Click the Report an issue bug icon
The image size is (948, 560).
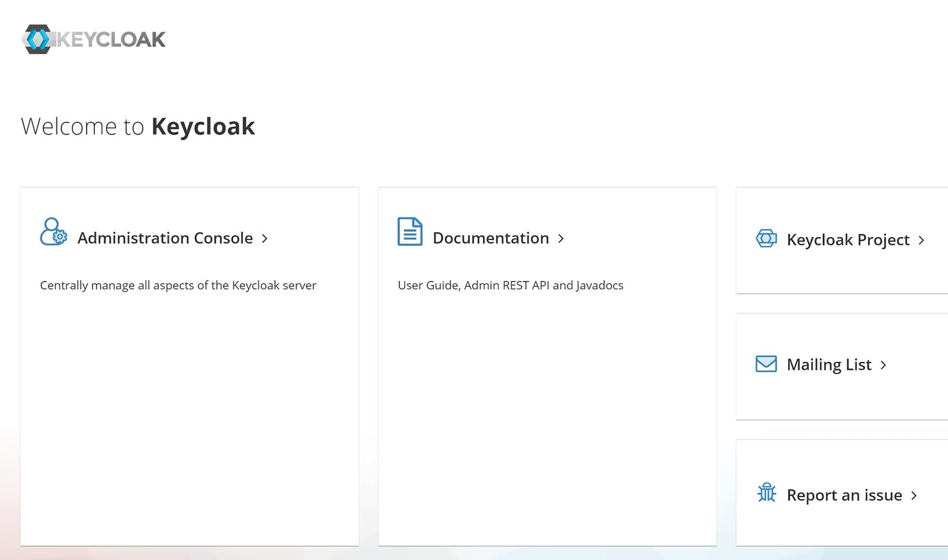click(x=767, y=492)
